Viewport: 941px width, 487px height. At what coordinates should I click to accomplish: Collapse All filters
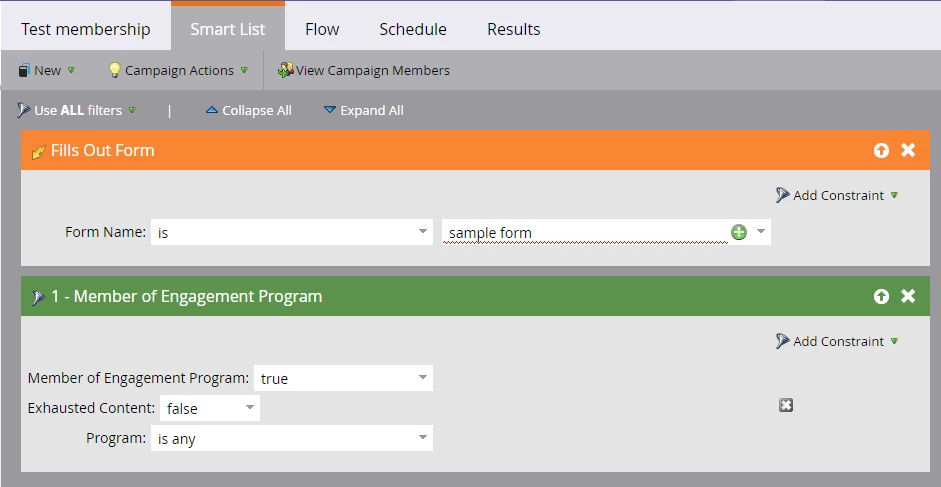(248, 110)
